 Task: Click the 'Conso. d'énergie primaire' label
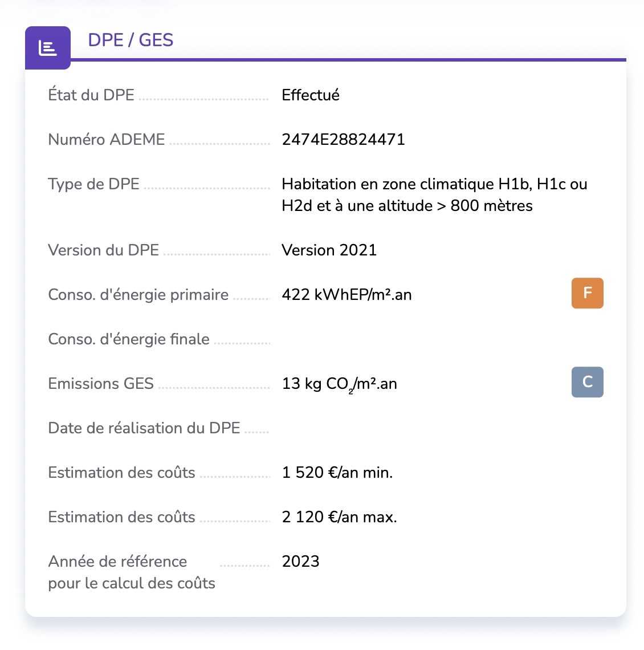coord(138,295)
